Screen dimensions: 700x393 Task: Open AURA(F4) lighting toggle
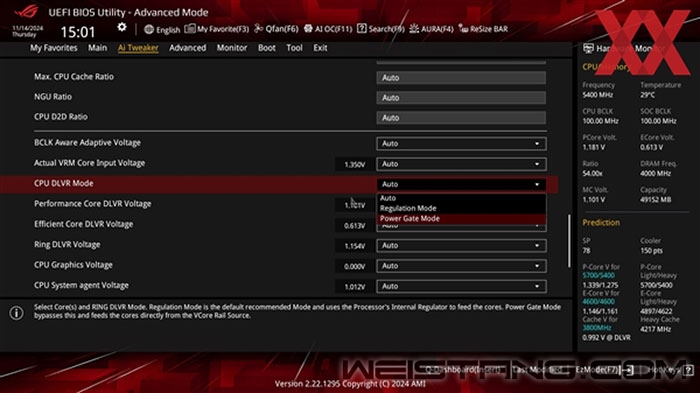point(431,29)
